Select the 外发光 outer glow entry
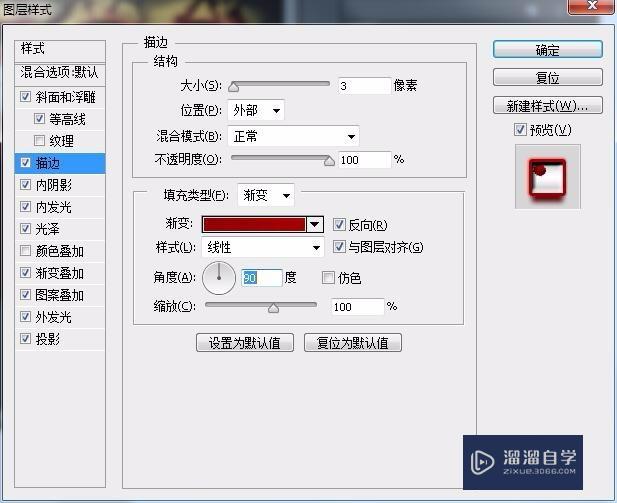Screen dimensions: 617x503 click(x=54, y=317)
